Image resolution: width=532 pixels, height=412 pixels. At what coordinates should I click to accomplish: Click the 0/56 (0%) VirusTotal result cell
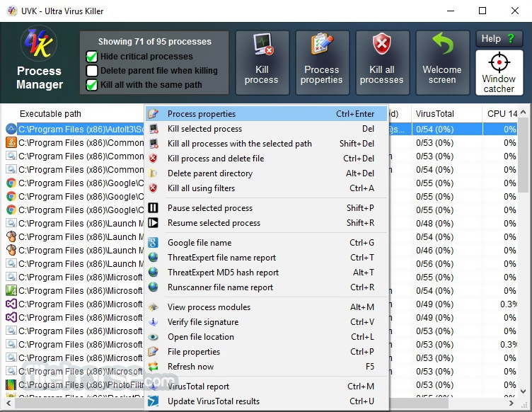[435, 264]
